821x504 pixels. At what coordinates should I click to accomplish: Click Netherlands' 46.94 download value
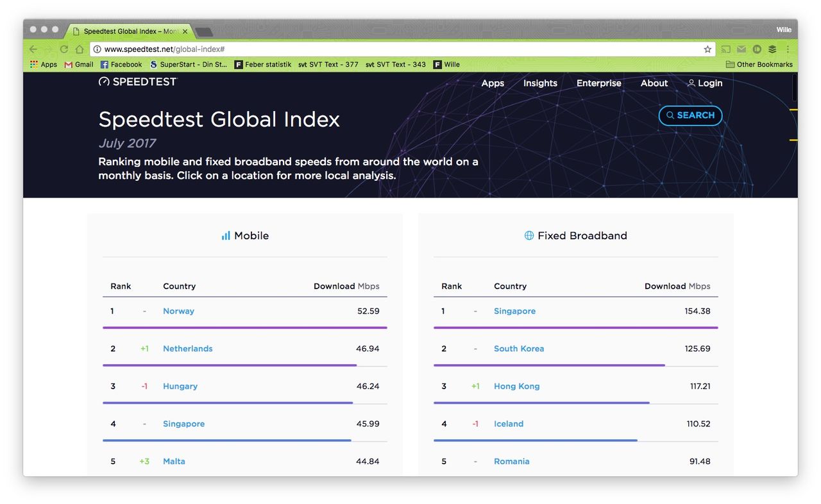(368, 349)
